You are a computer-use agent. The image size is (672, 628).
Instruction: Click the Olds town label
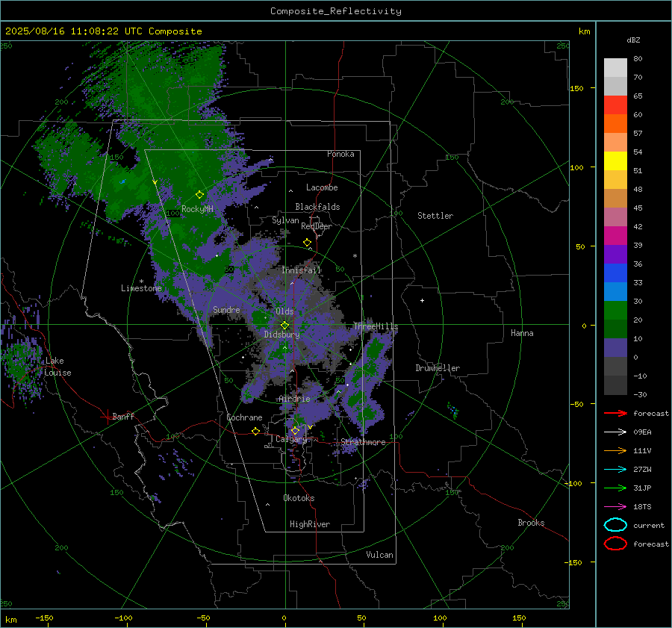click(x=284, y=311)
